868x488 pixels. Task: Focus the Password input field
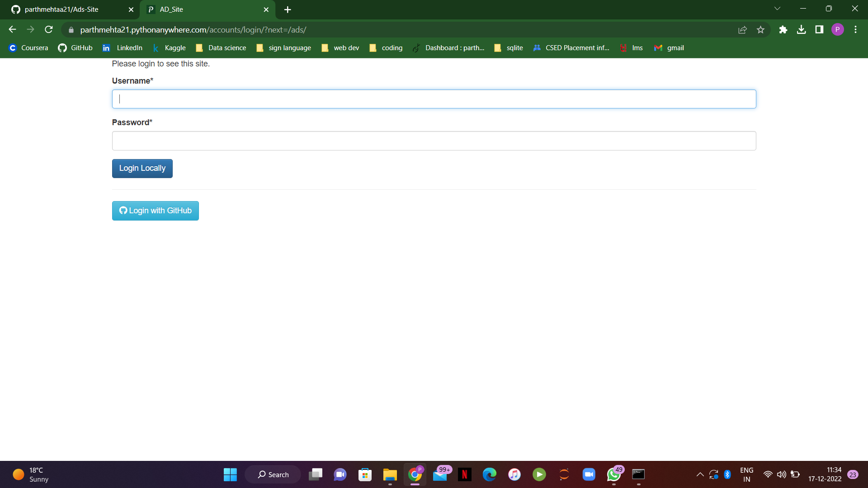[434, 141]
